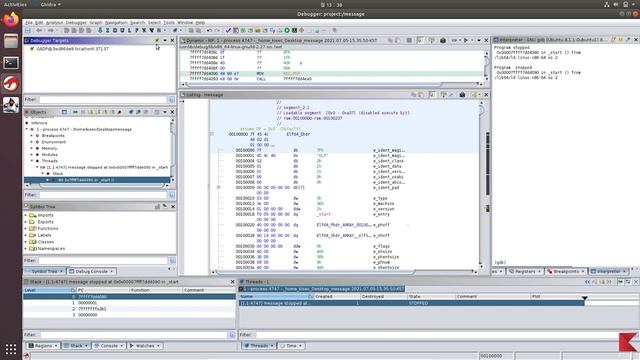Select STOPPED thread row in Threads table

(412, 303)
